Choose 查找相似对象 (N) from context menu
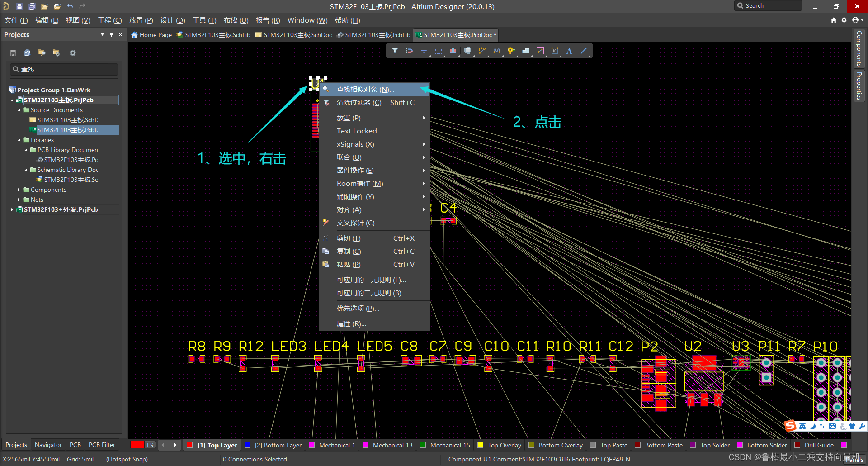The width and height of the screenshot is (868, 466). pos(374,90)
